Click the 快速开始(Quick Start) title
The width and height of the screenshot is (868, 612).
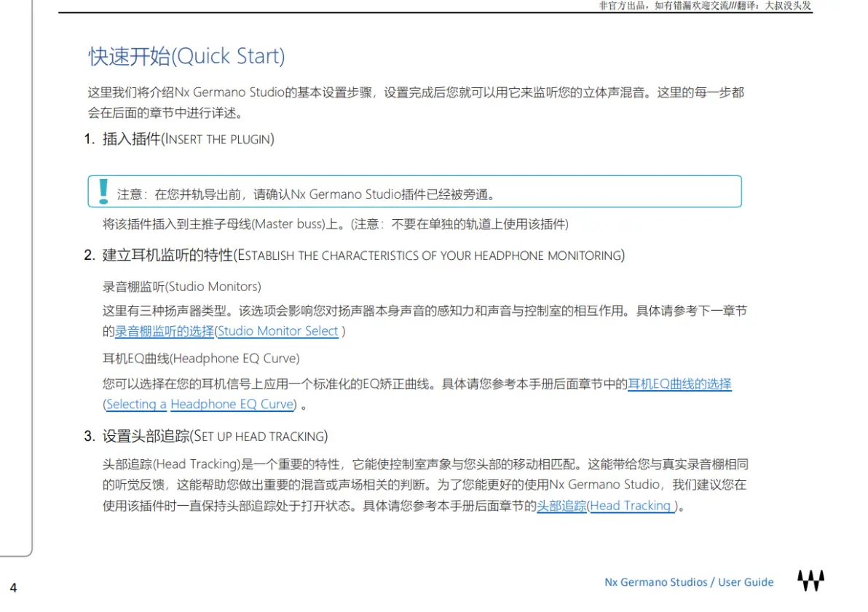tap(186, 57)
